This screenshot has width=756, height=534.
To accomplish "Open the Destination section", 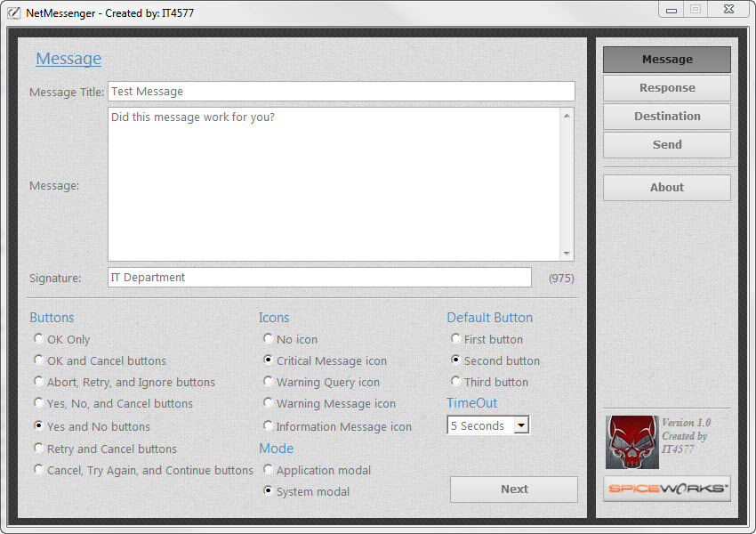I will click(x=666, y=116).
